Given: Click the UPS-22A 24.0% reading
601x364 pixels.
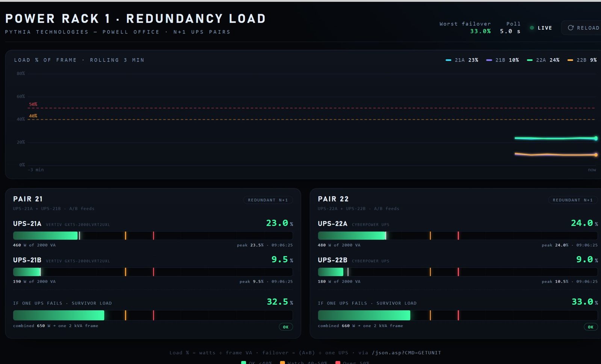Looking at the screenshot, I should [x=584, y=223].
